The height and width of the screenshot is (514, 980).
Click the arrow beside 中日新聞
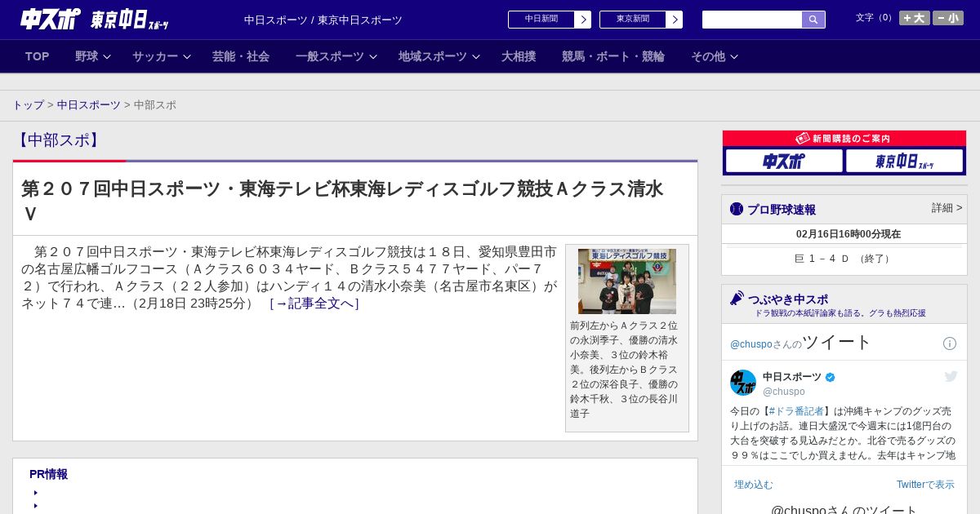coord(583,20)
